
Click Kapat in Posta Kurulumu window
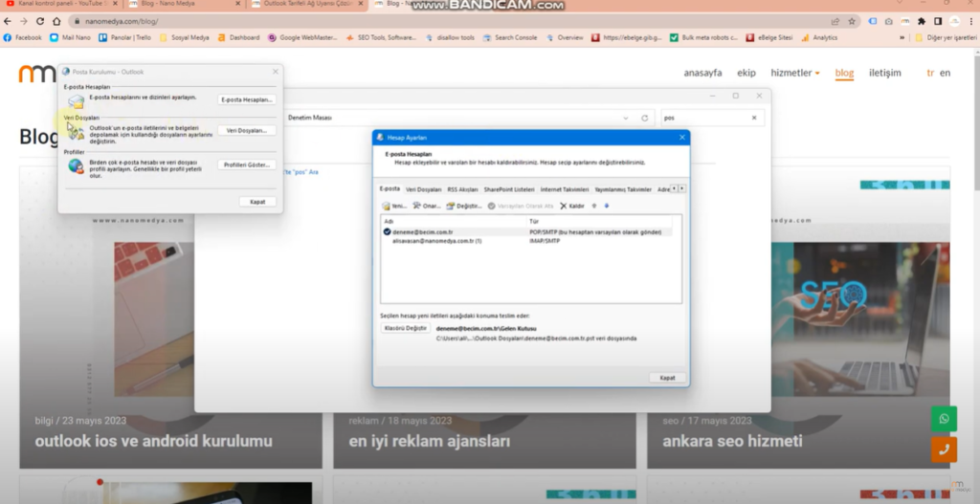tap(257, 202)
